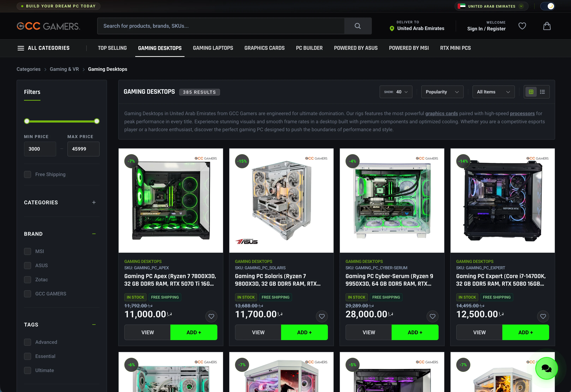Add Gaming PC Expert to wishlist
571x392 pixels.
[x=543, y=316]
